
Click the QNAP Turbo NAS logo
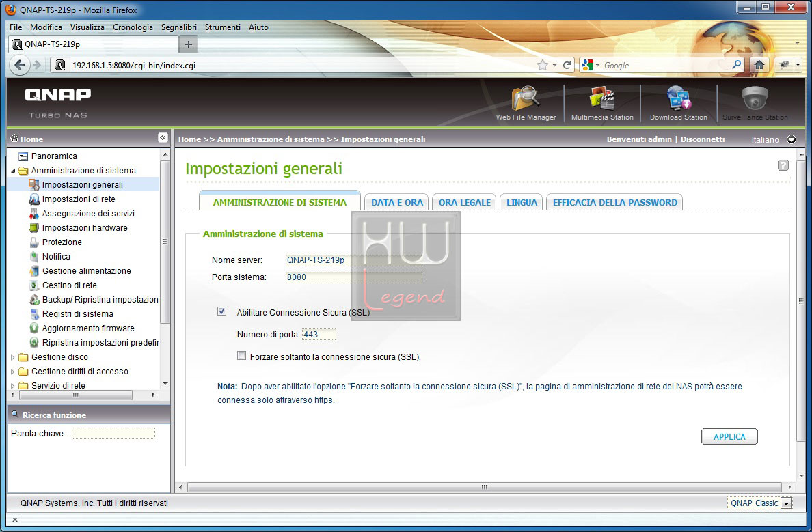(x=58, y=102)
